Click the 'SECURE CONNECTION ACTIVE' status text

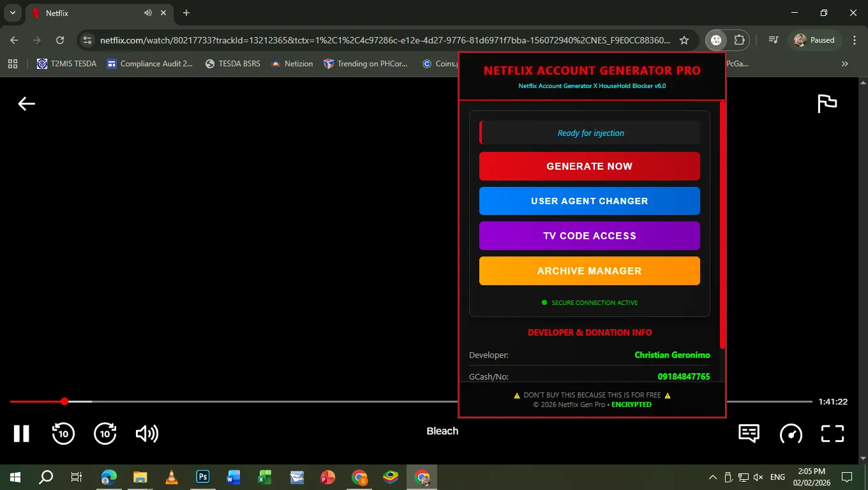click(x=594, y=302)
